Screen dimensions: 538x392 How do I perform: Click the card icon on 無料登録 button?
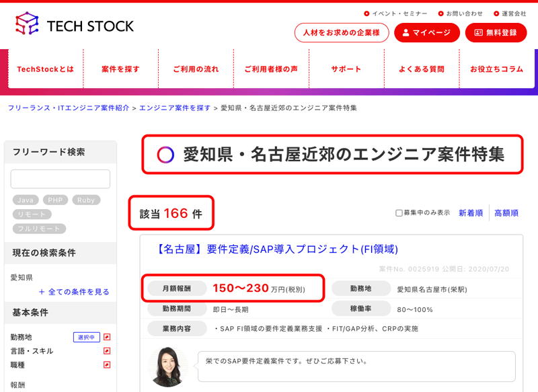479,32
